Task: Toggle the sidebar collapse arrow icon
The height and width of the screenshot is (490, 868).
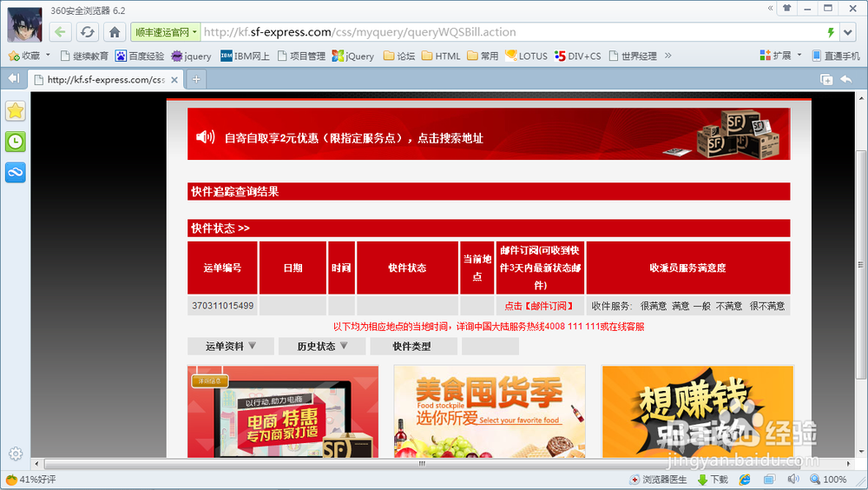Action: click(x=14, y=79)
